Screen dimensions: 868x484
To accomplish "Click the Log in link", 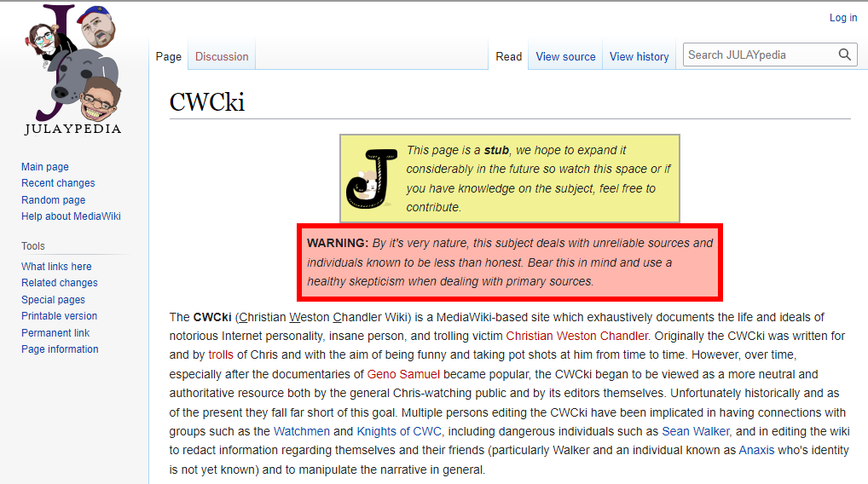I will coord(842,18).
